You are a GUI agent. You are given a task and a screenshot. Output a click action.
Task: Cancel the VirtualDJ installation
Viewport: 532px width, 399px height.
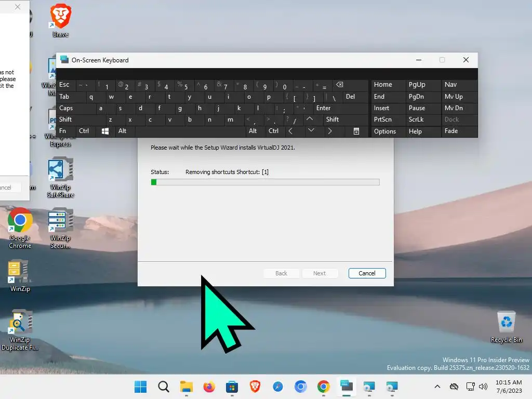tap(367, 273)
